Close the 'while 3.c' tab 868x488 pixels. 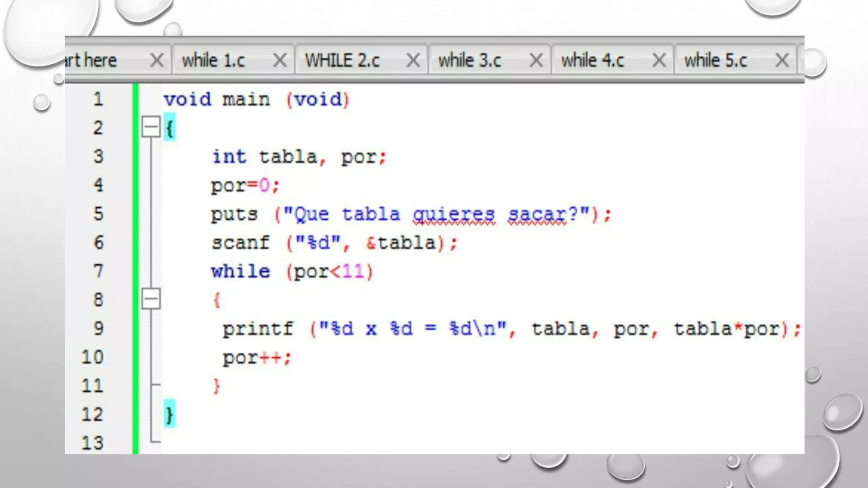(536, 60)
